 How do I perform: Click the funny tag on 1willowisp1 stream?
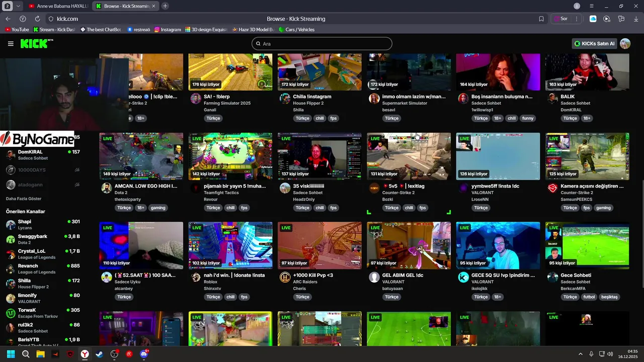pos(527,118)
